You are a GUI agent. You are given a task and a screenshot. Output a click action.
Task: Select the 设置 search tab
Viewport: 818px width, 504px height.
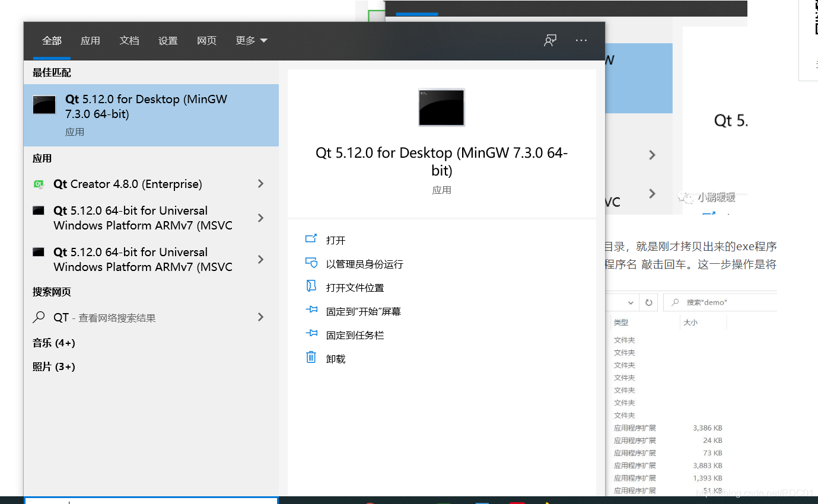(168, 41)
